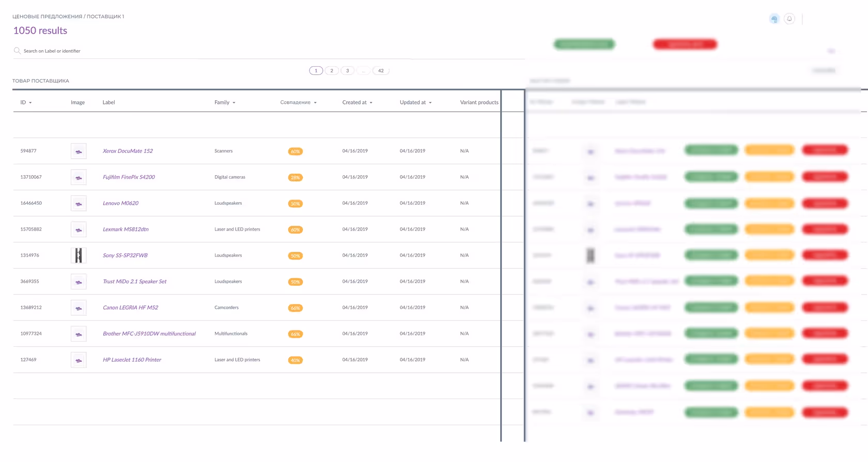Click ID cell 16466450

[x=31, y=203]
